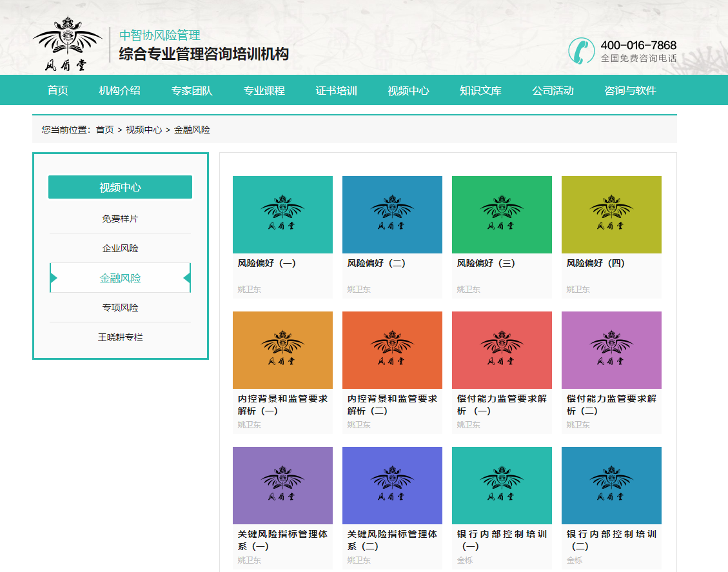The width and height of the screenshot is (728, 572).
Task: Open the purple 关键风险指标管理体系（一） thumbnail
Action: 282,486
